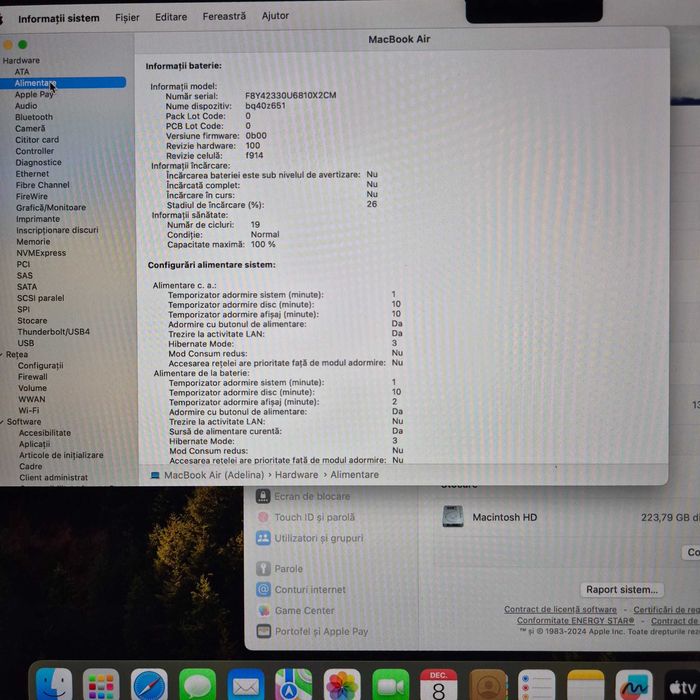The image size is (700, 700).
Task: Select Memorie in the sidebar
Action: [x=33, y=242]
